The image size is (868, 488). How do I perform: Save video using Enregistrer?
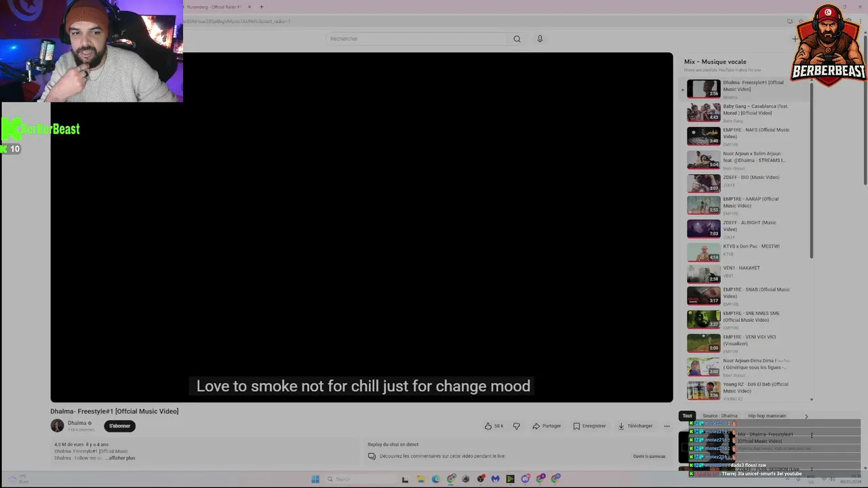pos(589,426)
